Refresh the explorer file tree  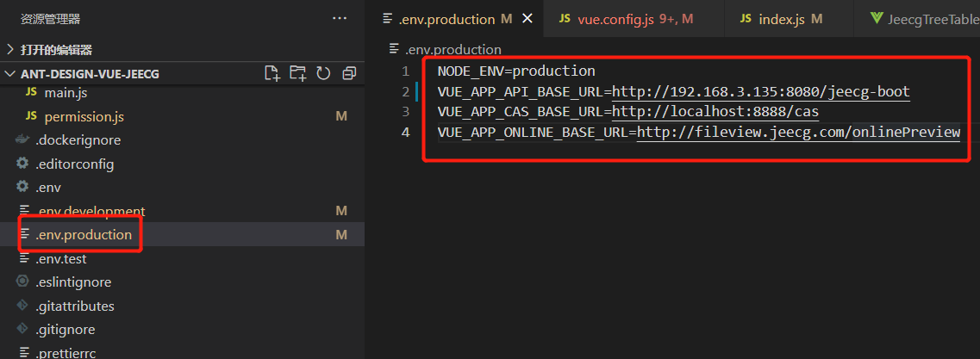(323, 73)
